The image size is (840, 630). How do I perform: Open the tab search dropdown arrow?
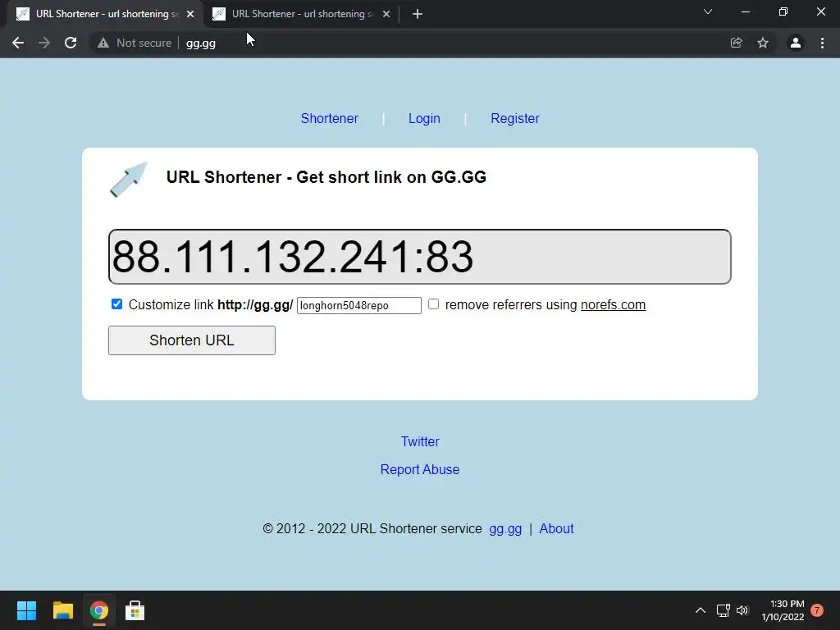click(x=708, y=11)
